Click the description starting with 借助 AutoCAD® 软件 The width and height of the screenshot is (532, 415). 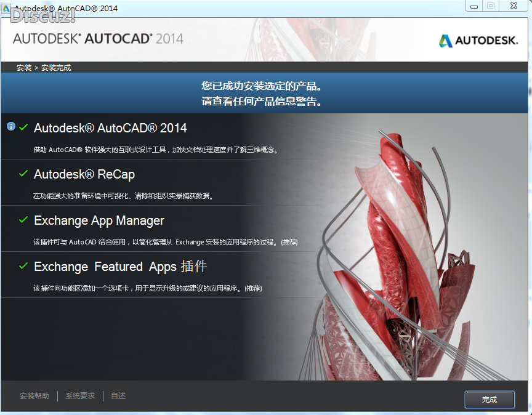click(x=156, y=150)
